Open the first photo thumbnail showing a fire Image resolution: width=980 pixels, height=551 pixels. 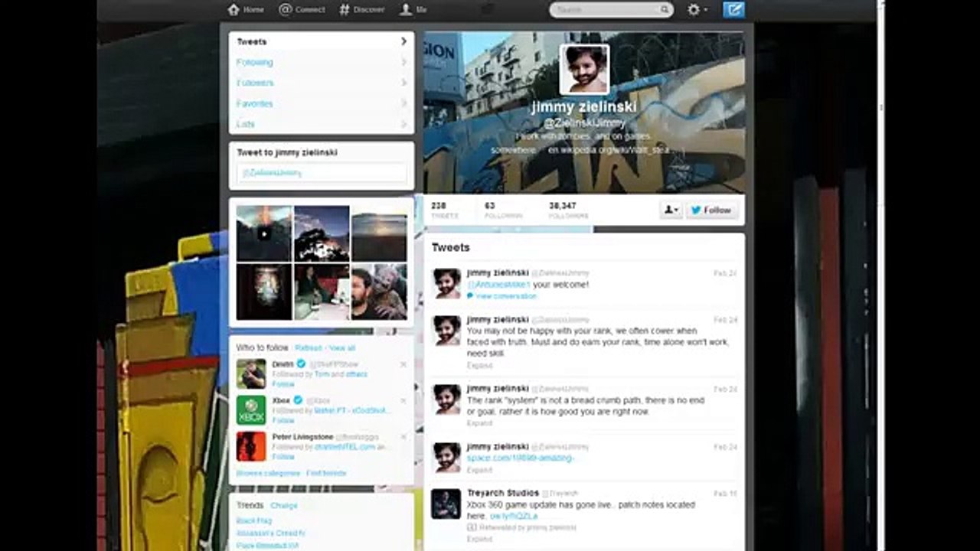coord(263,233)
